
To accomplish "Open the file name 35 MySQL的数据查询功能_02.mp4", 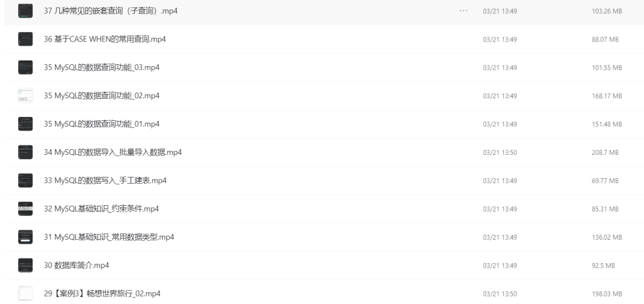I will click(x=101, y=96).
